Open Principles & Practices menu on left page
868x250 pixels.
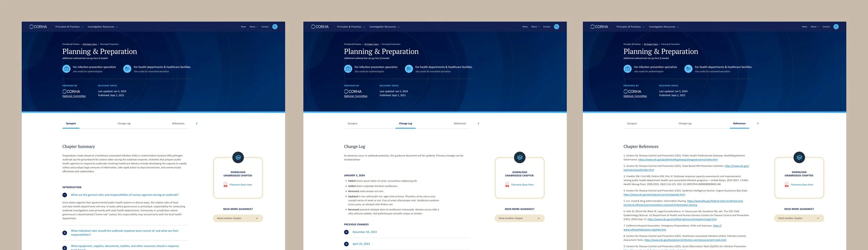(x=69, y=27)
